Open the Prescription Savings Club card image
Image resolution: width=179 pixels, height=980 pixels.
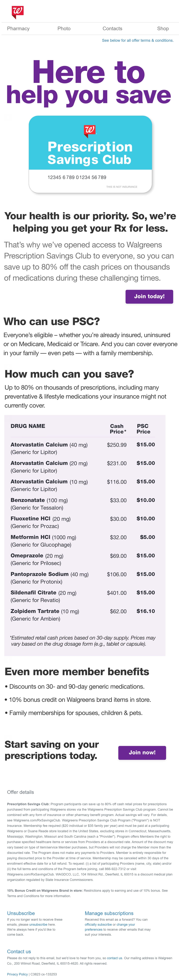click(x=90, y=154)
